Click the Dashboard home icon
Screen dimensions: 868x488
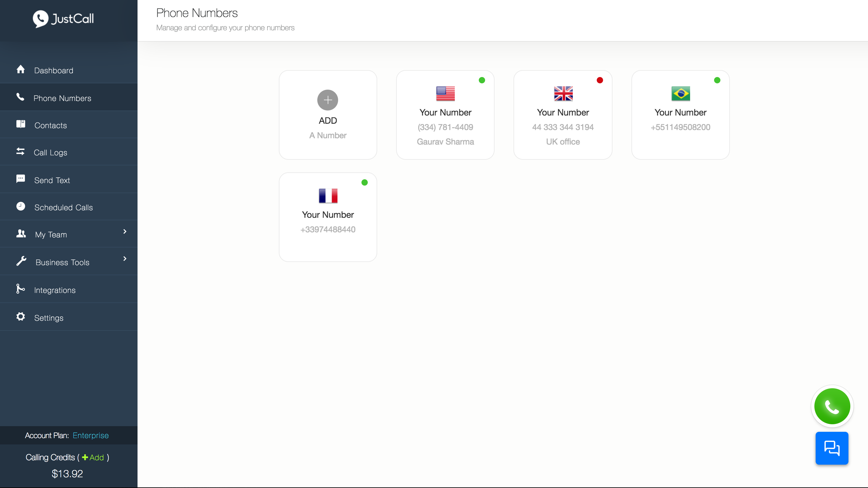click(21, 69)
